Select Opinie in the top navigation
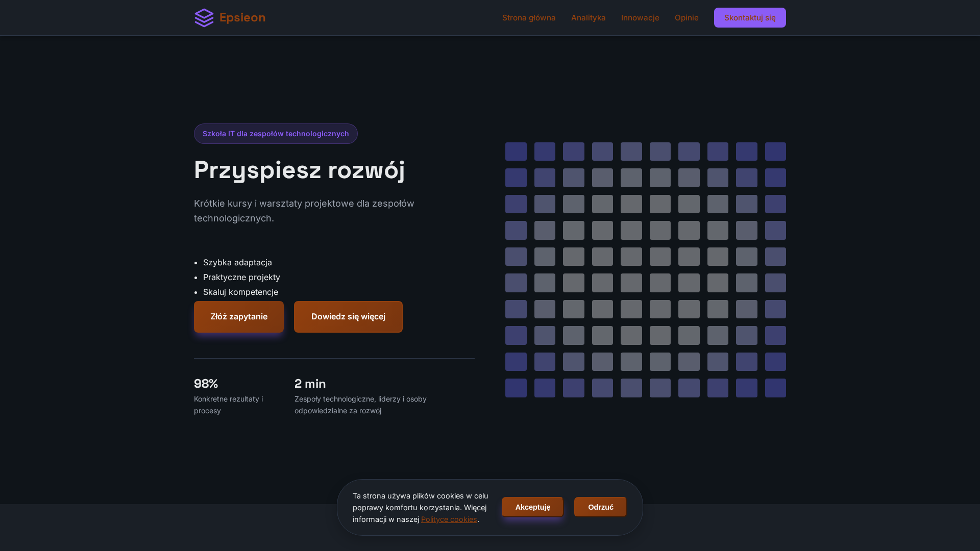This screenshot has width=980, height=551. 687,18
